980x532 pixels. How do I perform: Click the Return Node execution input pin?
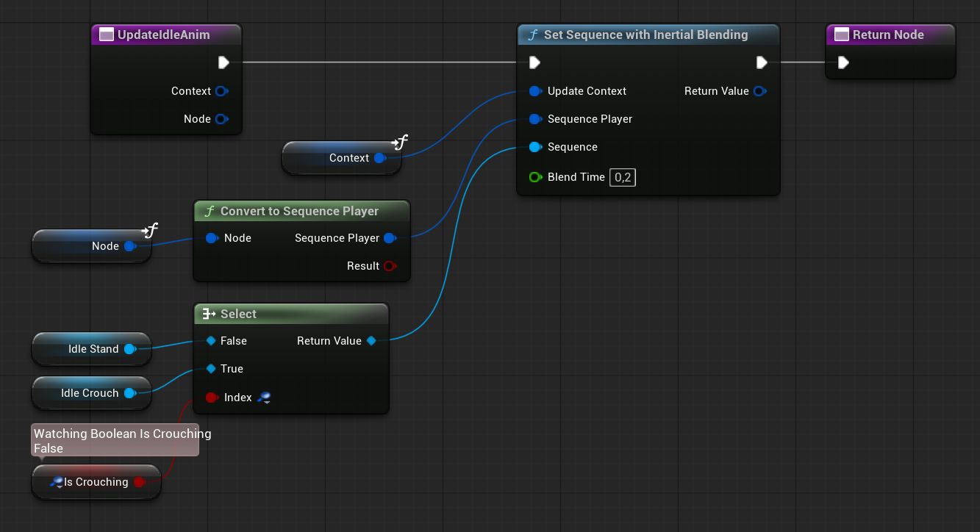click(843, 62)
